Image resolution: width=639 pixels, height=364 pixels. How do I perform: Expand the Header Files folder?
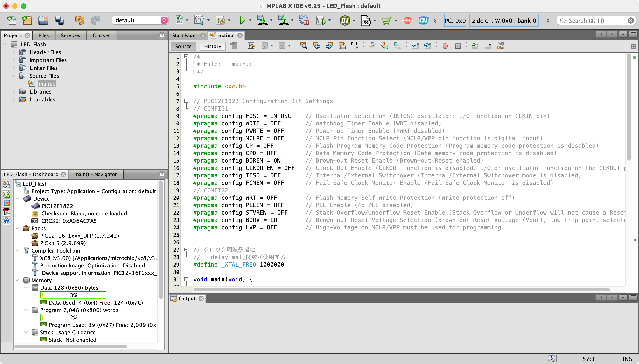pos(14,52)
